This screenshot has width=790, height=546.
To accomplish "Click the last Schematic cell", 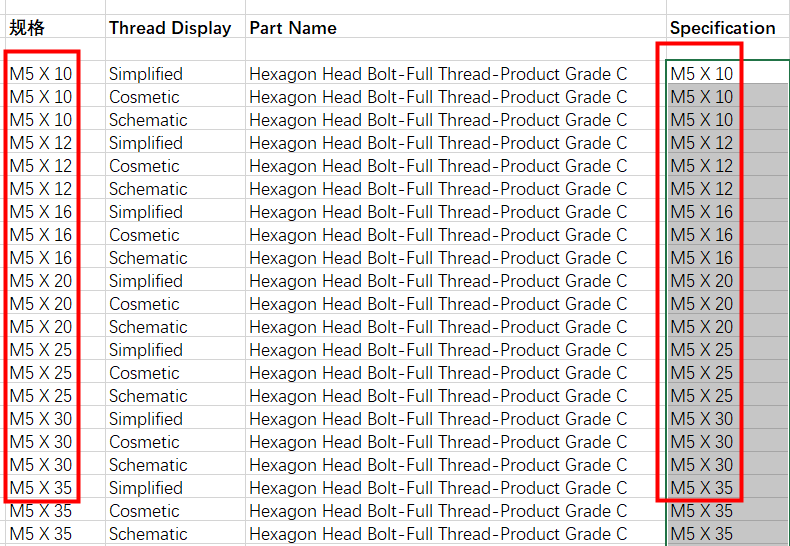I will [175, 533].
